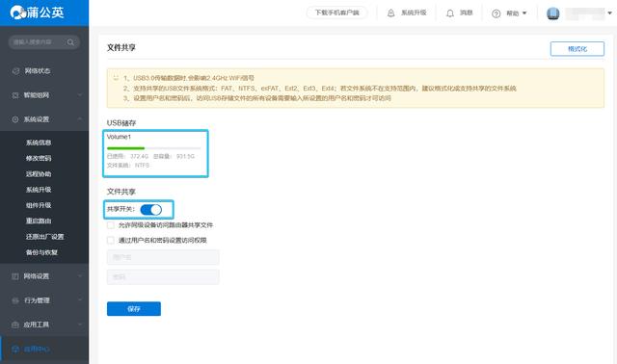This screenshot has height=364, width=617.
Task: Click the 总容量 931.5G text
Action: click(x=174, y=156)
